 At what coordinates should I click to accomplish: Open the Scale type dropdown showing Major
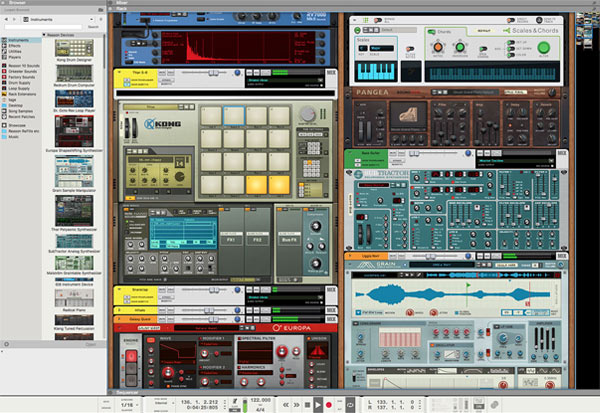[380, 47]
